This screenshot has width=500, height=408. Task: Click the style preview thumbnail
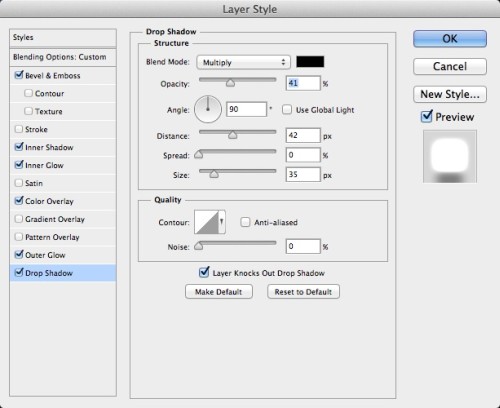click(x=450, y=156)
